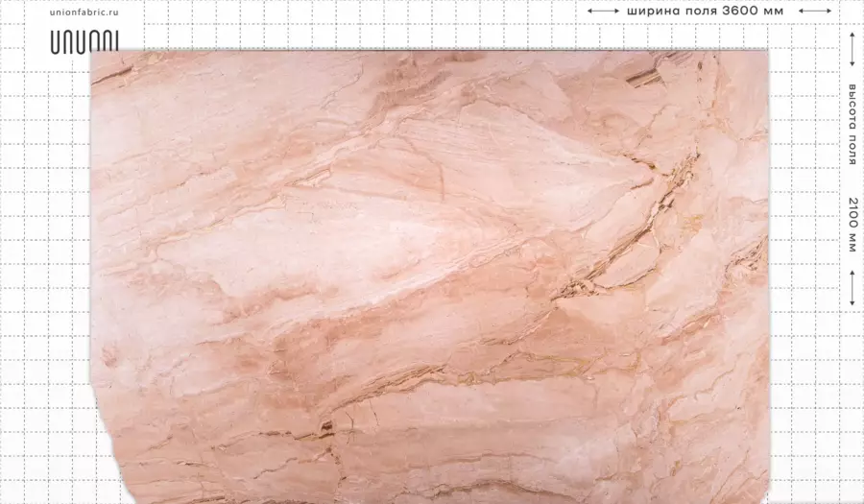
Task: Select the vertical "высота поля" label
Action: pyautogui.click(x=852, y=125)
